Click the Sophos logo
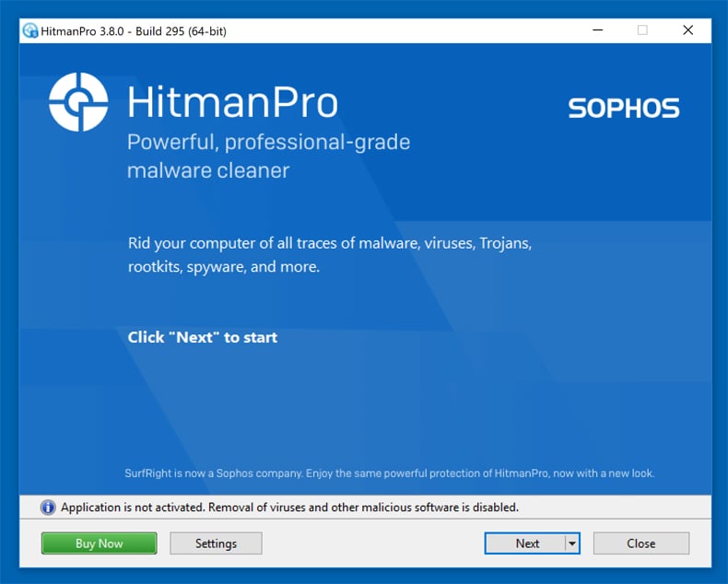 tap(624, 108)
